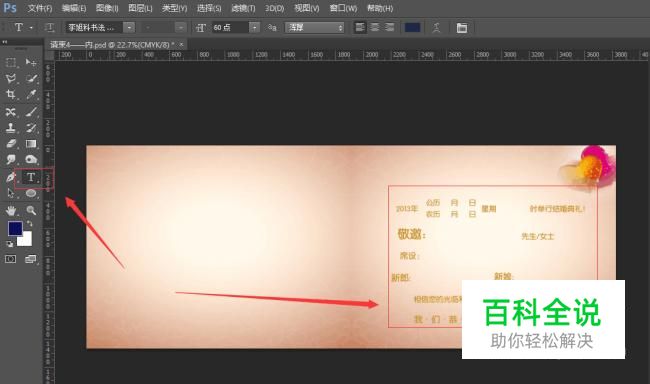Image resolution: width=650 pixels, height=384 pixels.
Task: Switch to the 请柬4——内.psd document tab
Action: pyautogui.click(x=112, y=45)
